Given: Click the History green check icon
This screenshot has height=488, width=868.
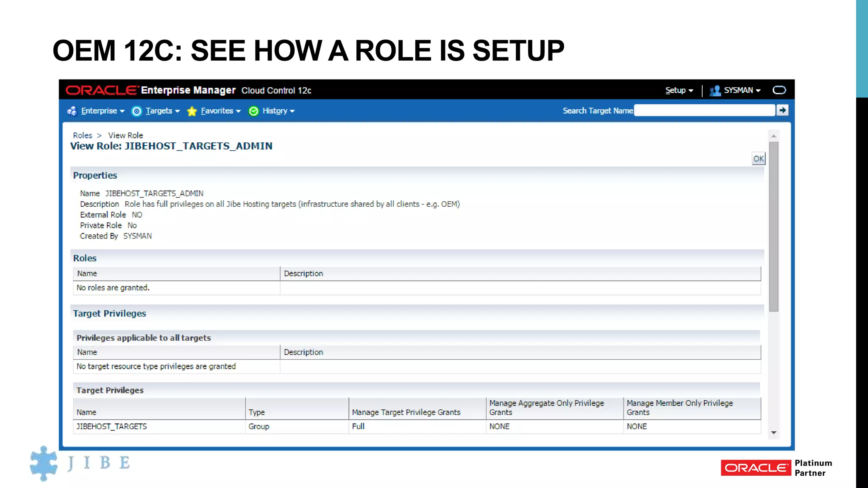Looking at the screenshot, I should [253, 111].
